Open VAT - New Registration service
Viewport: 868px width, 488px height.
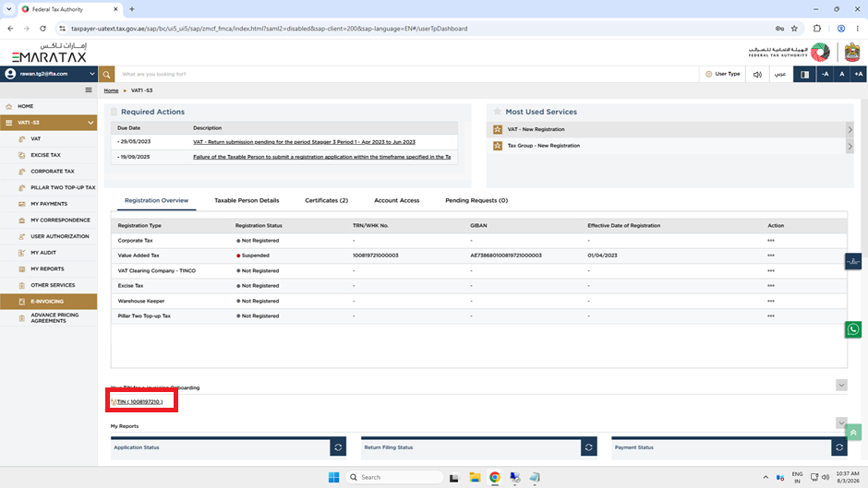(x=536, y=129)
